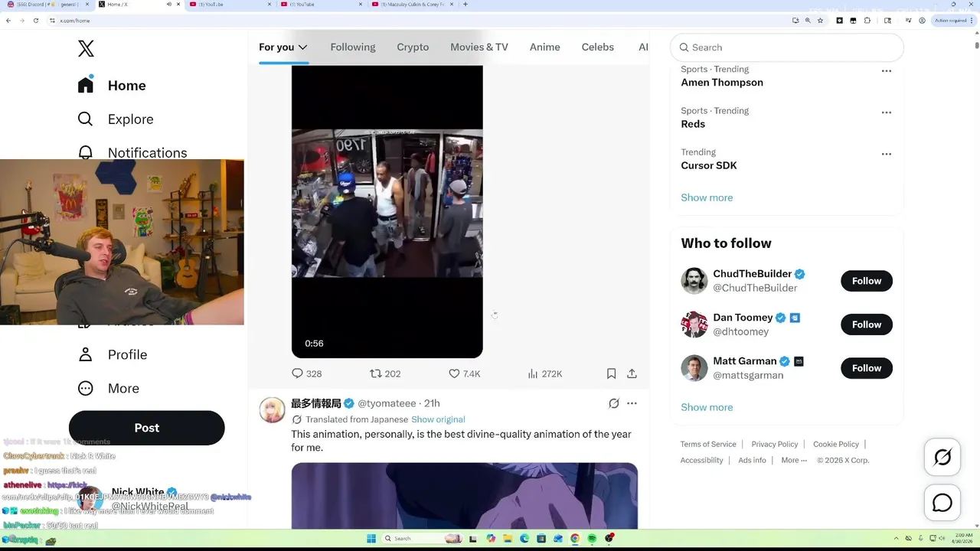The width and height of the screenshot is (980, 551).
Task: Click Show more under Who to follow
Action: (x=707, y=407)
